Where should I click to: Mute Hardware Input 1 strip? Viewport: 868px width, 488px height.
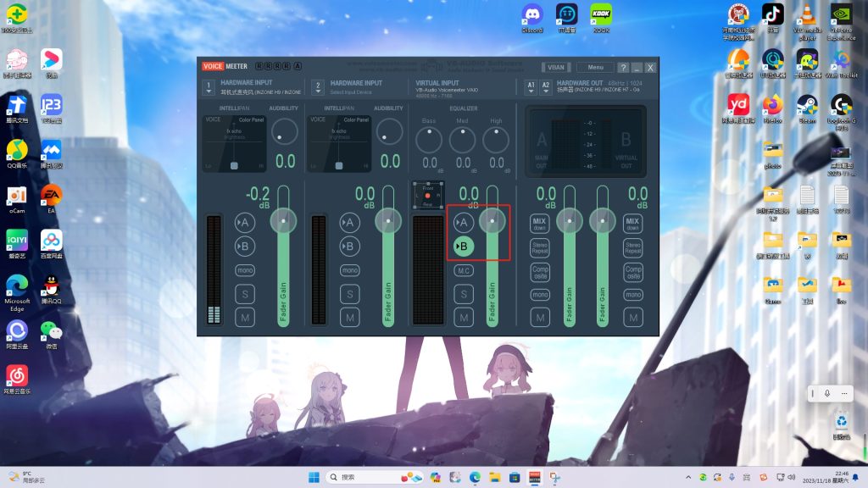click(x=245, y=318)
